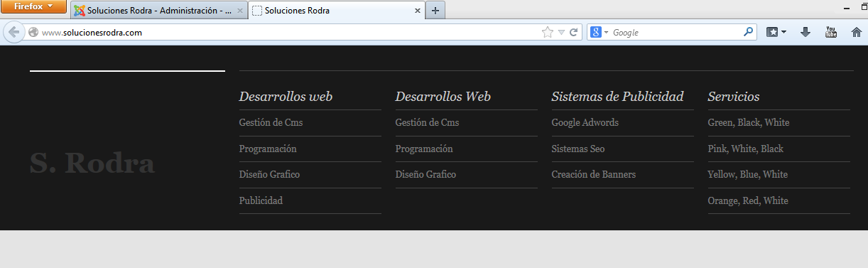Image resolution: width=868 pixels, height=268 pixels.
Task: Close the Soluciones Rodra - Administración tab
Action: [239, 11]
